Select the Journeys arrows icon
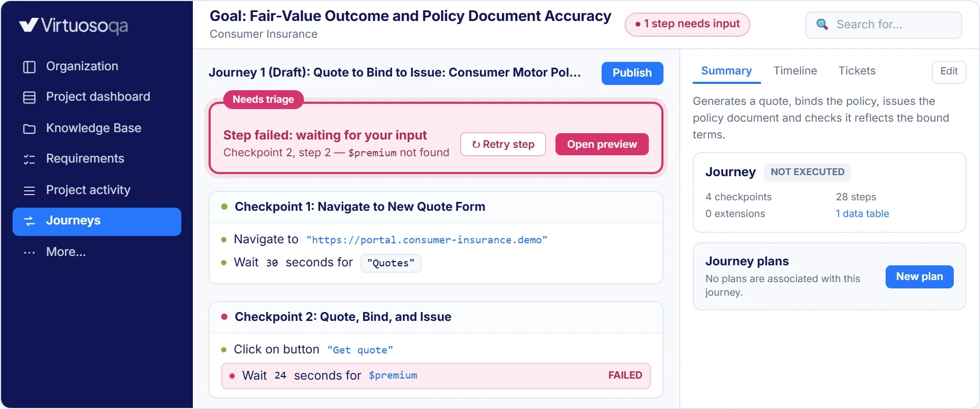 pos(29,221)
